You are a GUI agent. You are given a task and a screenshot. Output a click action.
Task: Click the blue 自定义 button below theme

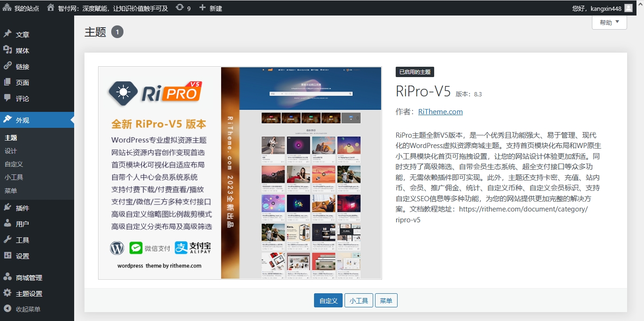click(x=328, y=301)
